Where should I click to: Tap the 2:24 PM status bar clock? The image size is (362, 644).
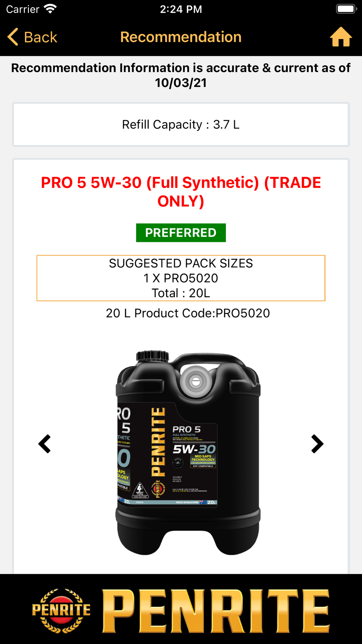[181, 9]
